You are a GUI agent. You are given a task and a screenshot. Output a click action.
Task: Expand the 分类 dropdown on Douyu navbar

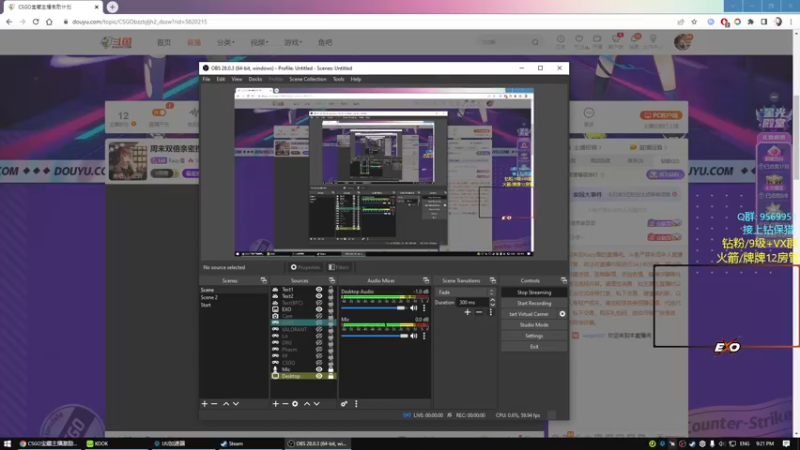point(226,42)
